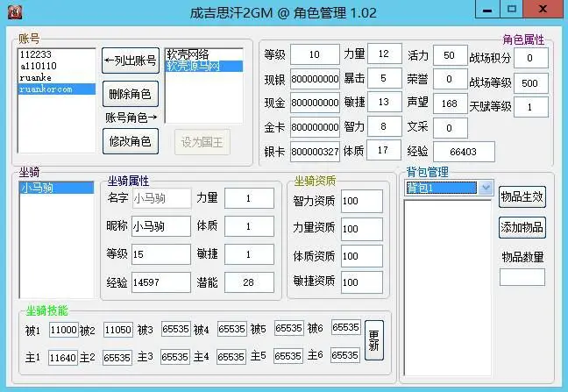Click the 被5 skill field
This screenshot has height=392, width=568.
click(x=289, y=328)
